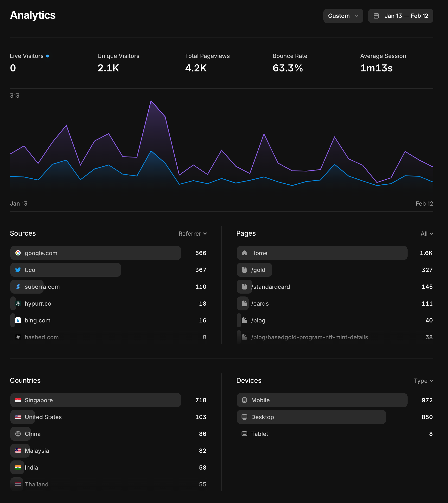Click the Mobile device icon
The height and width of the screenshot is (503, 448).
[x=244, y=400]
